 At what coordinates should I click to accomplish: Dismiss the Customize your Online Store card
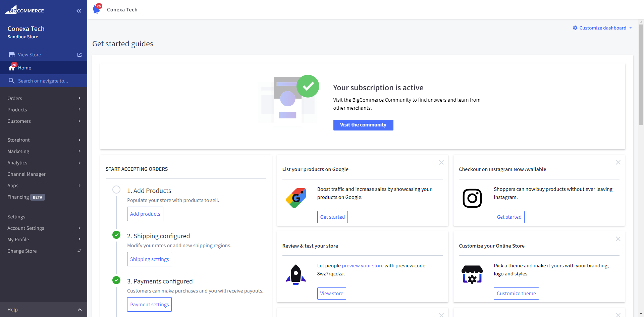[618, 239]
